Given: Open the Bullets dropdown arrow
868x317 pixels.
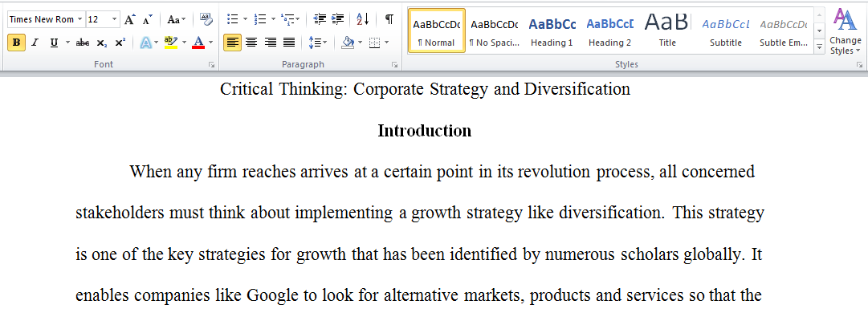Looking at the screenshot, I should tap(245, 19).
